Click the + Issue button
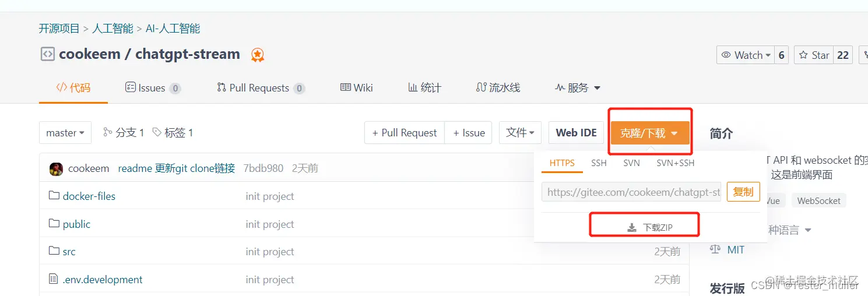The width and height of the screenshot is (868, 296). click(x=469, y=133)
